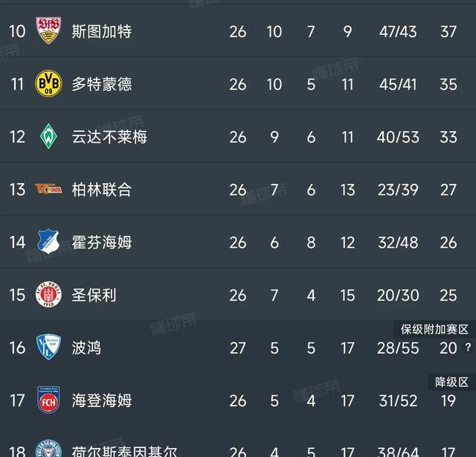Click the 保级附加赛区 zone label
The width and height of the screenshot is (476, 457).
pyautogui.click(x=435, y=329)
